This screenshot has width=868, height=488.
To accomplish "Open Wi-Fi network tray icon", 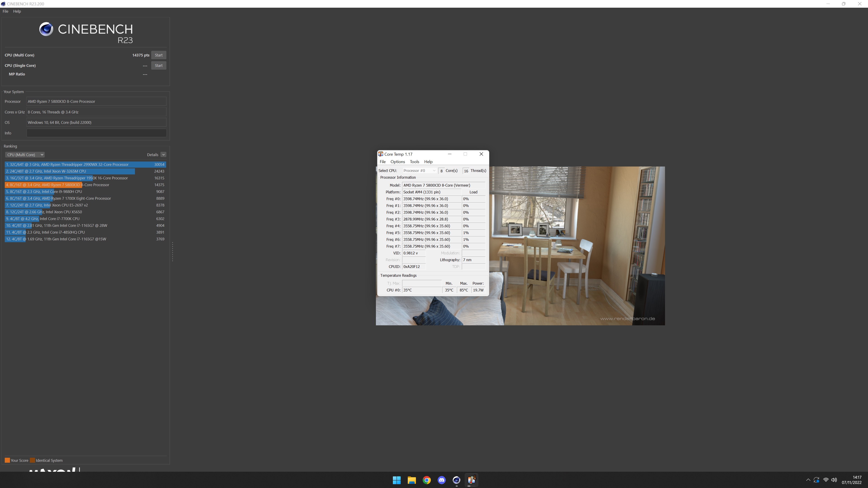I will [x=826, y=480].
